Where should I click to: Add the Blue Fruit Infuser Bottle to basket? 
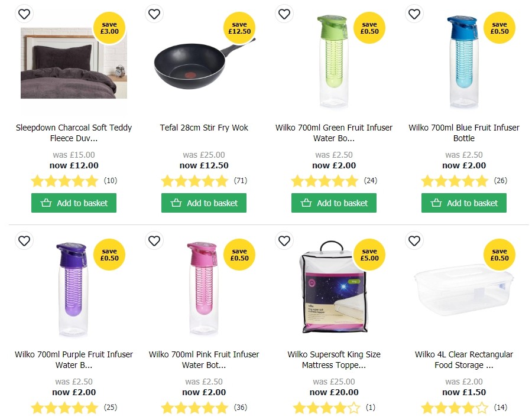pos(463,203)
